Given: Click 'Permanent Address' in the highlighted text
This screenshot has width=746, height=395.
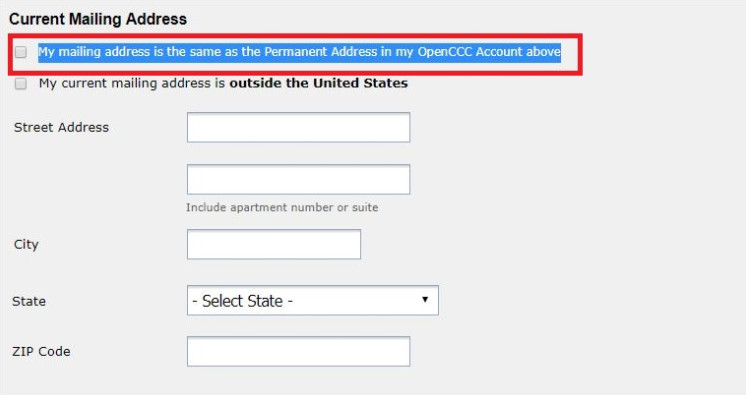Looking at the screenshot, I should coord(321,51).
